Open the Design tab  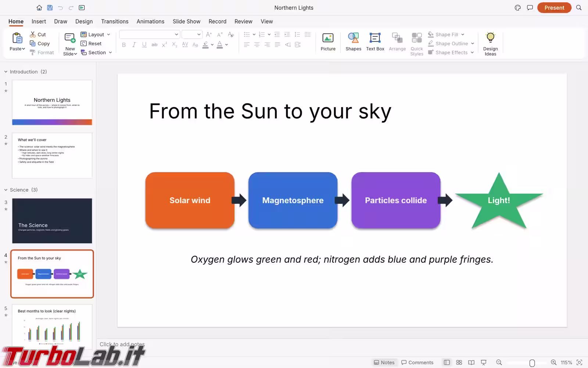click(x=84, y=21)
